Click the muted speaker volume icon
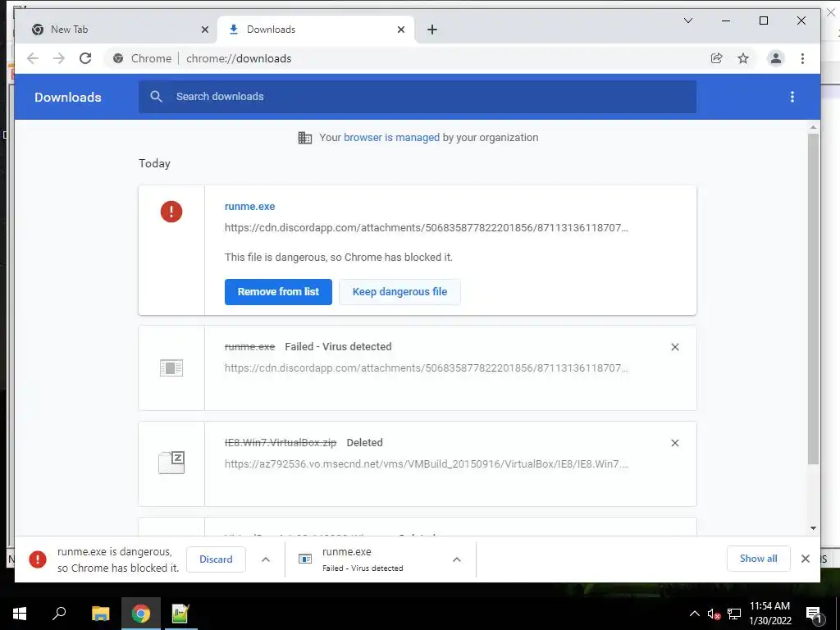840x630 pixels. (x=714, y=614)
